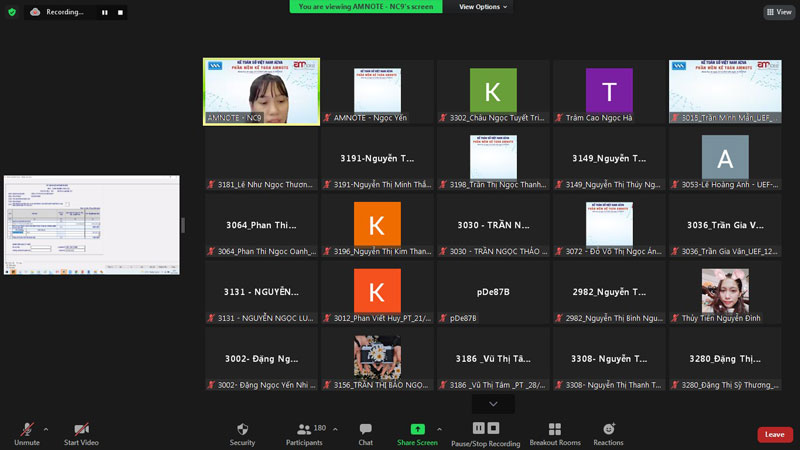Open Breakout Rooms
The height and width of the screenshot is (450, 800).
554,431
